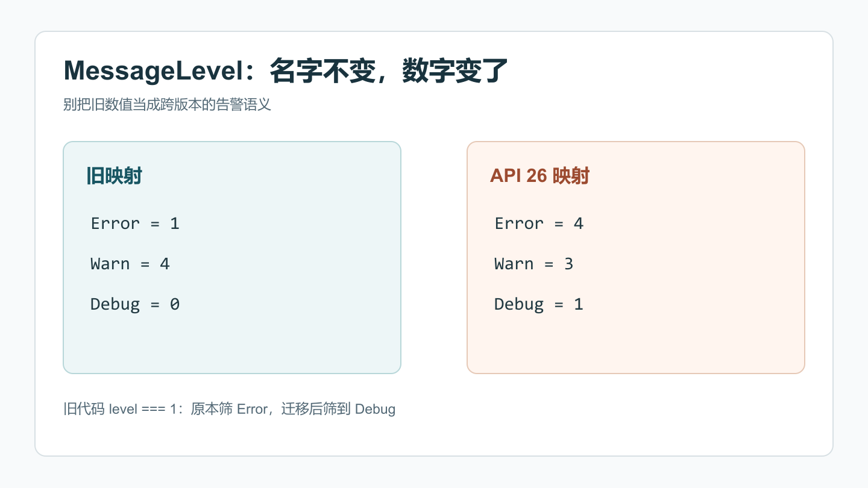The image size is (868, 488).
Task: Click "Warn = 4" in the old mapping
Action: click(x=130, y=264)
